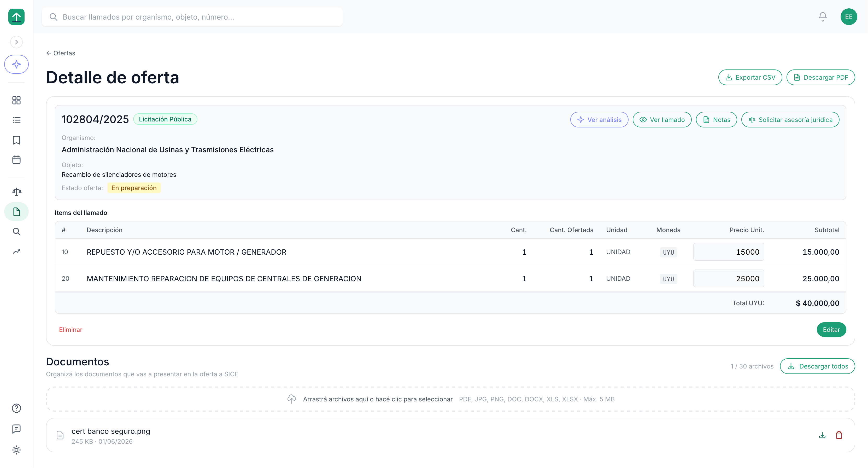Open Notas for this offer

pyautogui.click(x=716, y=120)
